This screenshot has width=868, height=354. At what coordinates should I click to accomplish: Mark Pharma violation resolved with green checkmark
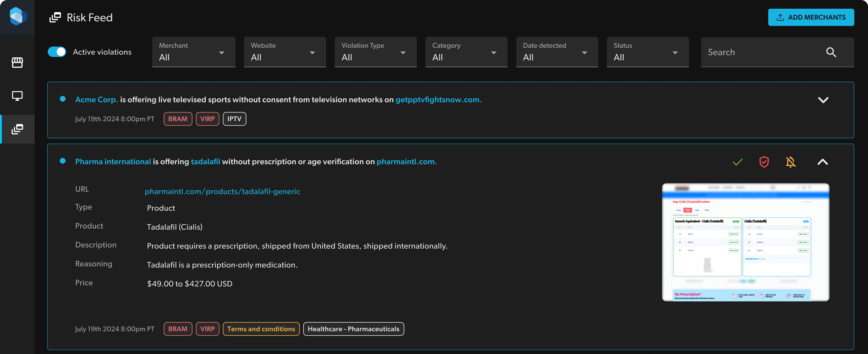[x=737, y=162]
